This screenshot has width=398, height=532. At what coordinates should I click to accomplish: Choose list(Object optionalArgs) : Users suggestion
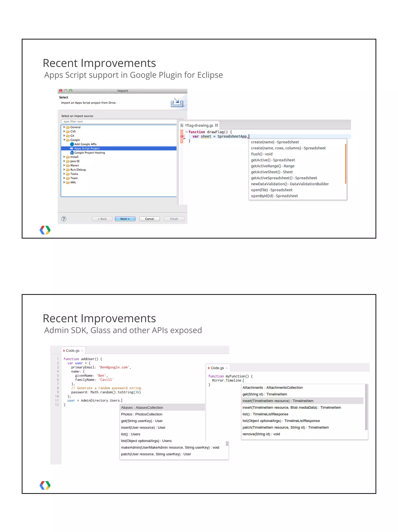tap(146, 441)
